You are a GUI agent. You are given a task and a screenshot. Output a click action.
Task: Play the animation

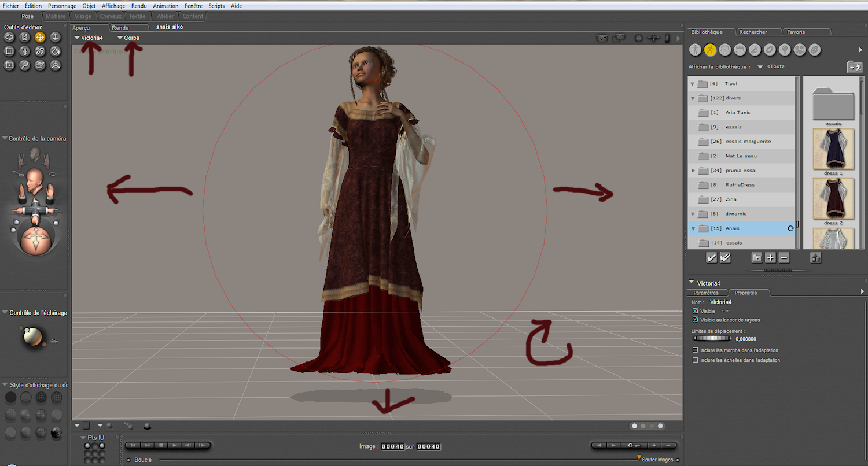tap(174, 445)
